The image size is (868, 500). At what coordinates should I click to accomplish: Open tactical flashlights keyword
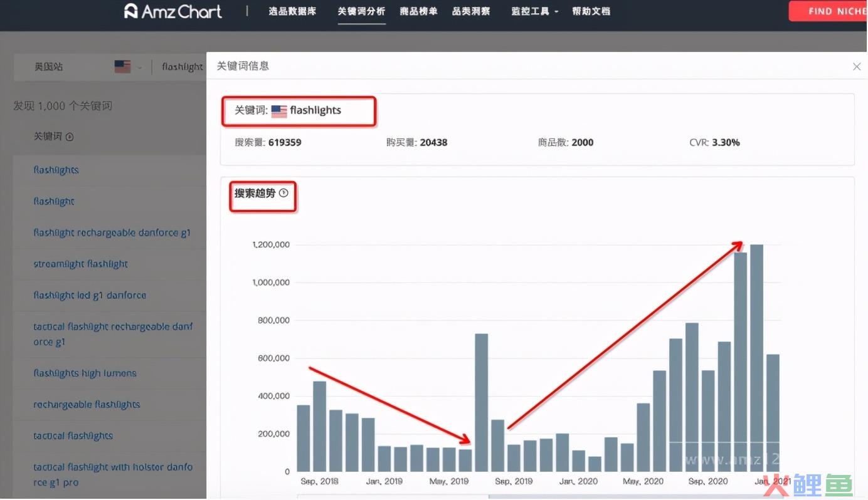tap(73, 435)
